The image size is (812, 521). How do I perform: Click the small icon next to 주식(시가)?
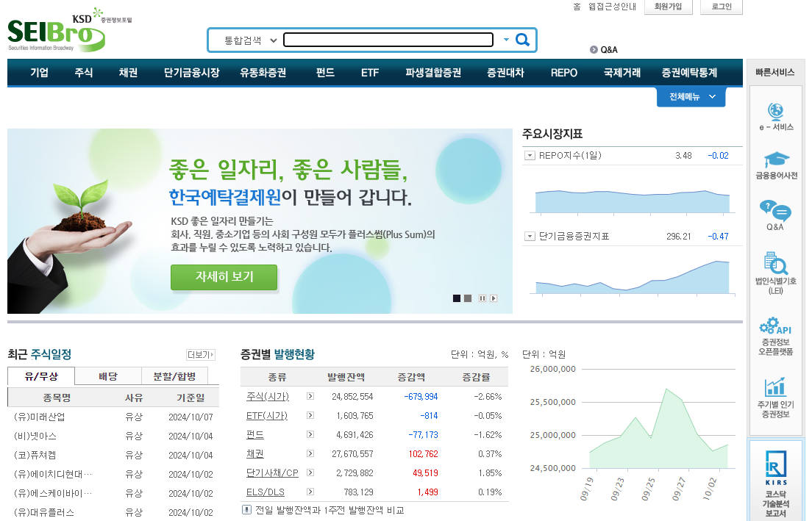(310, 396)
